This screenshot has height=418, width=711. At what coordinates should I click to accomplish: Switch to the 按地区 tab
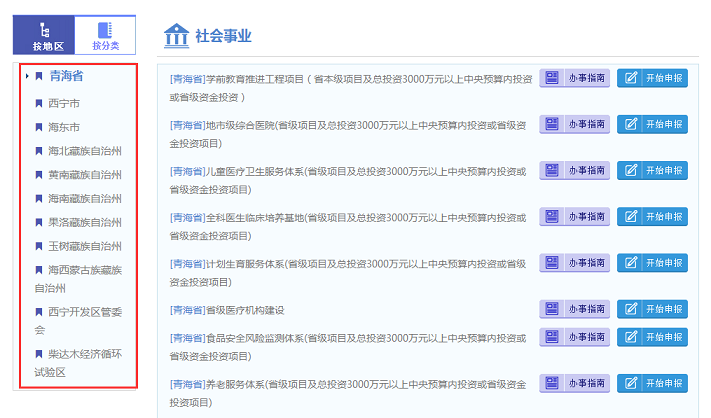(44, 35)
